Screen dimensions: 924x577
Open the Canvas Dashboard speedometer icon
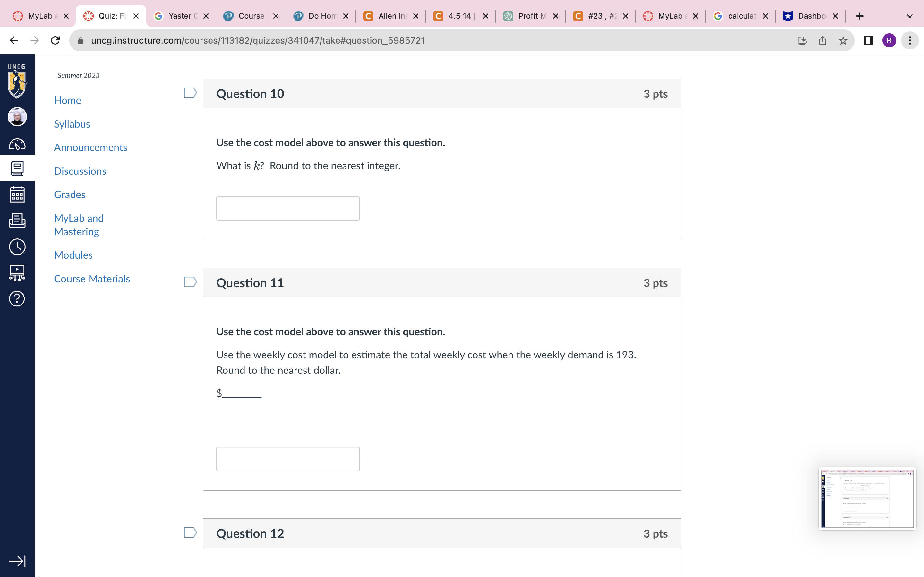[x=17, y=144]
